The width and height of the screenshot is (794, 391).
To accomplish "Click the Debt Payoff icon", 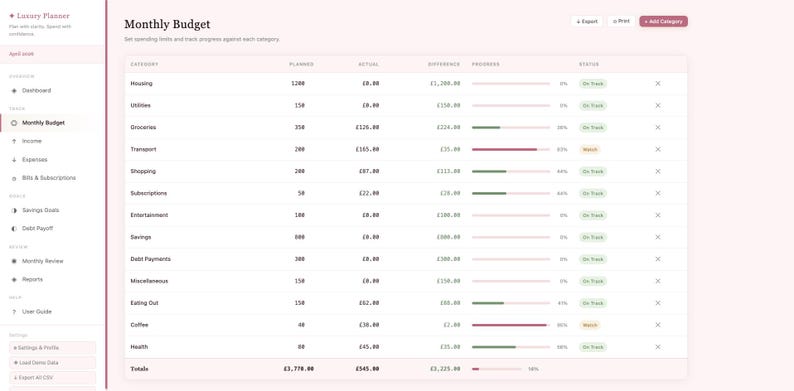I will (x=14, y=229).
